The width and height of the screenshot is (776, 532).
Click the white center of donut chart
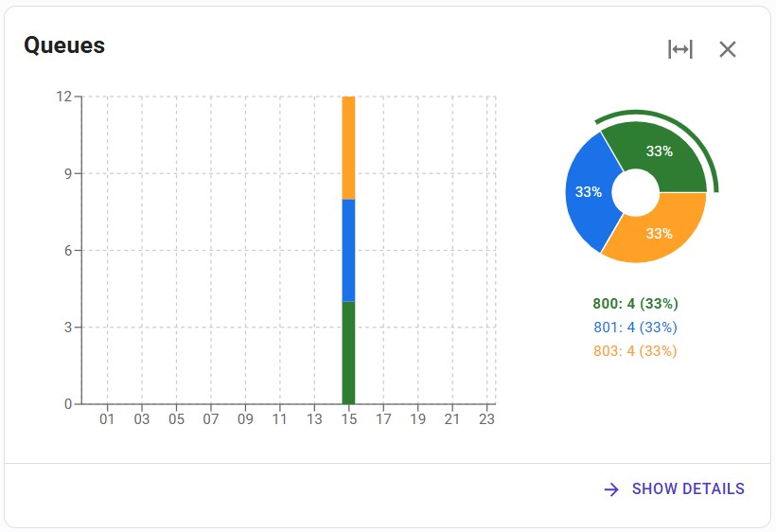point(635,192)
